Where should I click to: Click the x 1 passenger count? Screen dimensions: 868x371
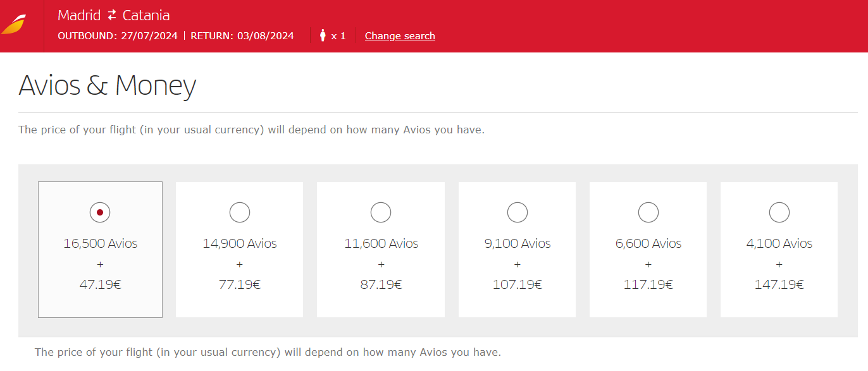tap(338, 35)
